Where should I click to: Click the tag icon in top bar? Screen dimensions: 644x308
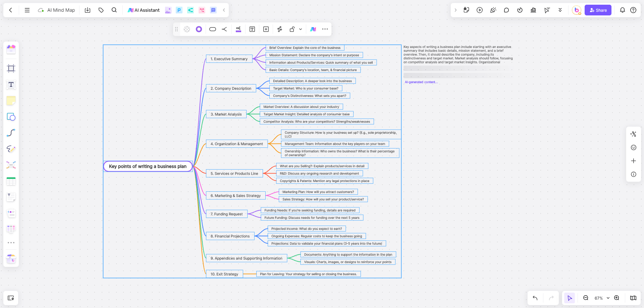pos(101,10)
